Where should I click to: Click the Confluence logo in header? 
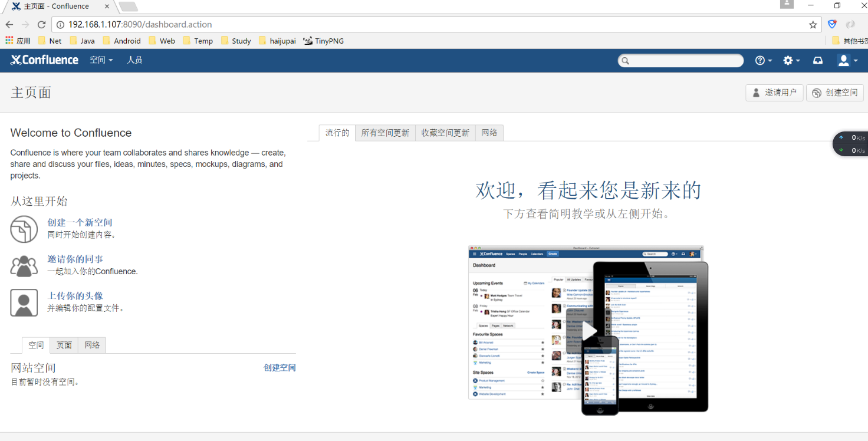coord(45,60)
